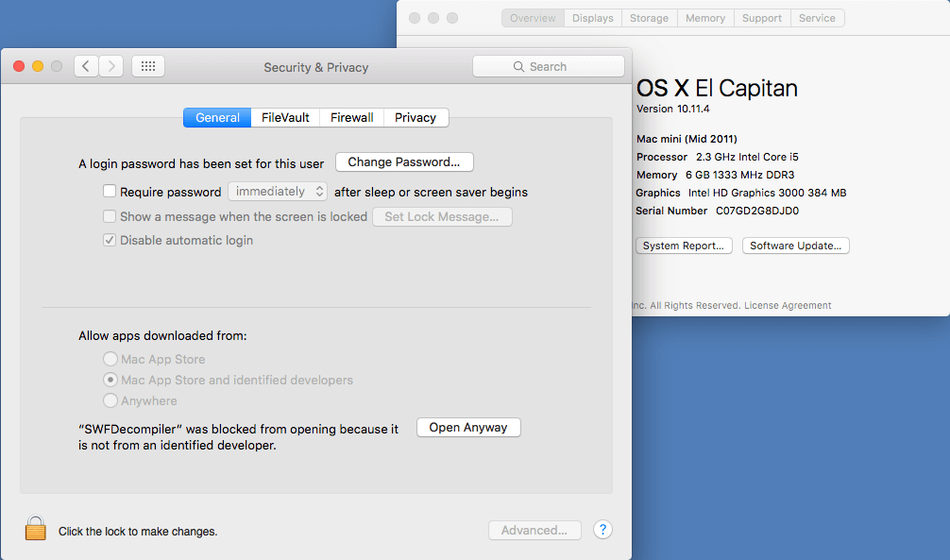Open the help question mark button
950x560 pixels.
(x=602, y=530)
